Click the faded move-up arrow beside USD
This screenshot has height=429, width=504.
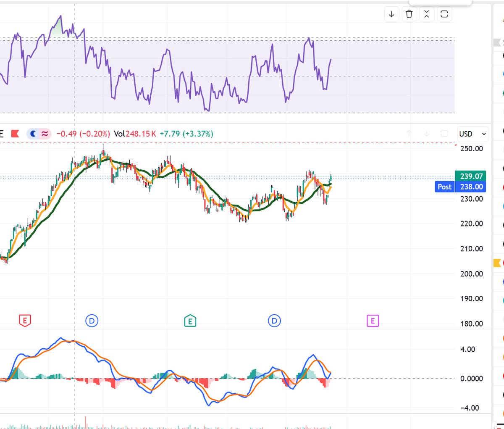[409, 134]
